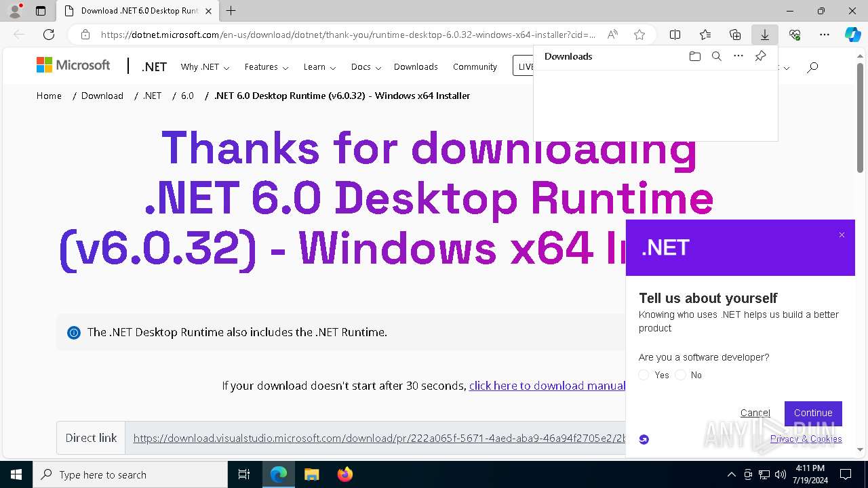Open the Windows Start menu
The height and width of the screenshot is (488, 868).
click(16, 474)
